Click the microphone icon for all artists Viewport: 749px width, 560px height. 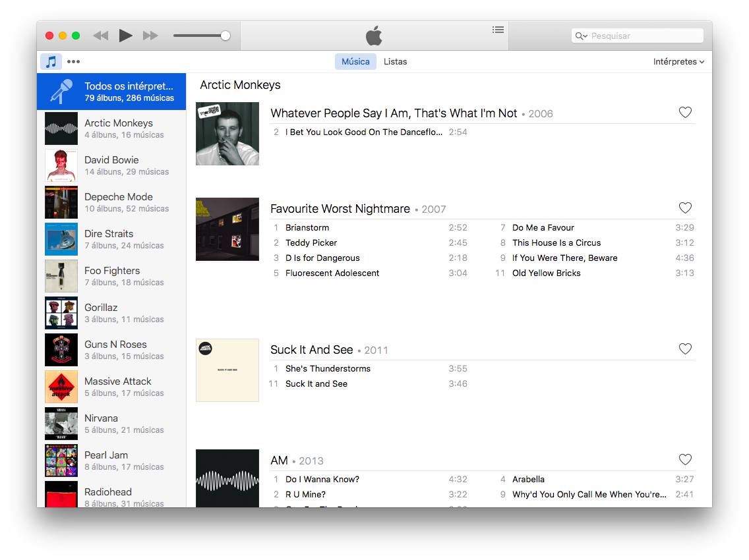(61, 91)
